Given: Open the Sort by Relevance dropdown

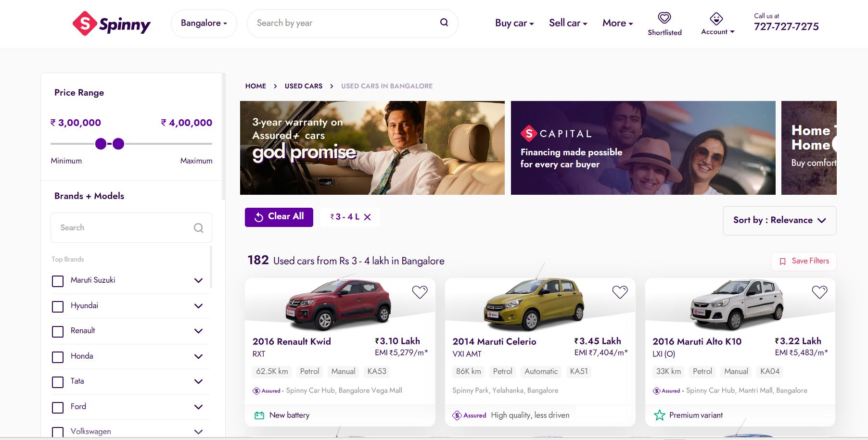Looking at the screenshot, I should [779, 220].
